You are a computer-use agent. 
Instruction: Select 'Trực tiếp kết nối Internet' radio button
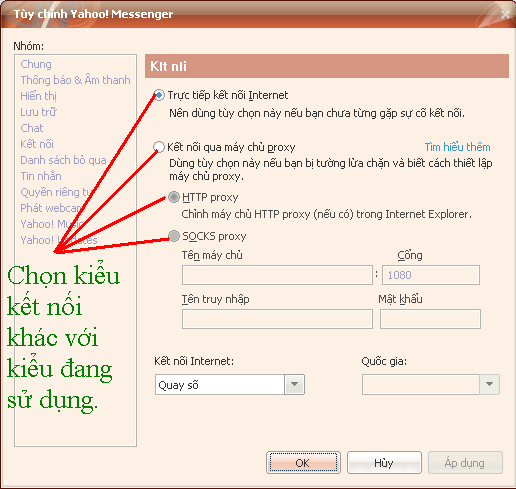point(159,95)
